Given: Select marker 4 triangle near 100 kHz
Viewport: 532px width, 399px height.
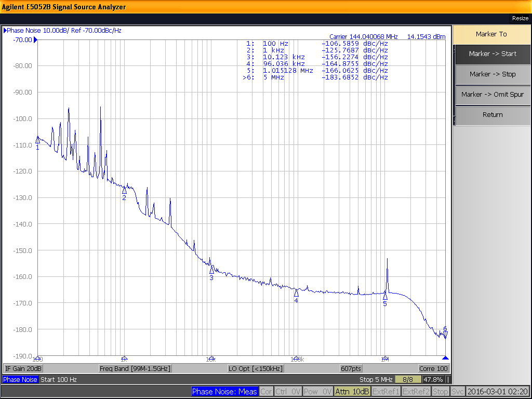Looking at the screenshot, I should coord(296,293).
